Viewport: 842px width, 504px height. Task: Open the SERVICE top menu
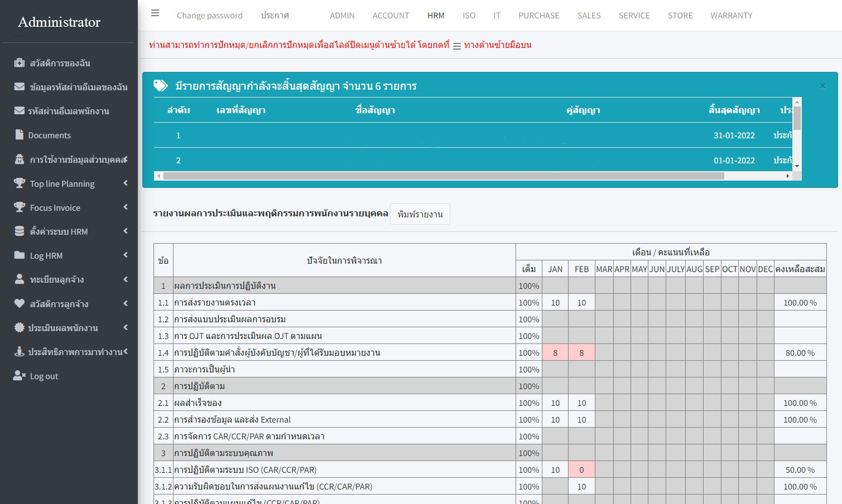pyautogui.click(x=634, y=16)
